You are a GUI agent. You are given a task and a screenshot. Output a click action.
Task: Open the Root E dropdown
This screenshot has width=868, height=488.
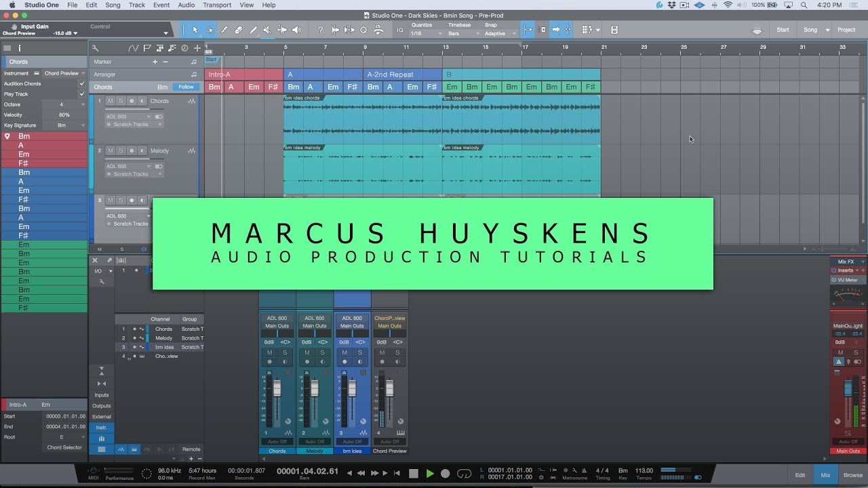64,437
